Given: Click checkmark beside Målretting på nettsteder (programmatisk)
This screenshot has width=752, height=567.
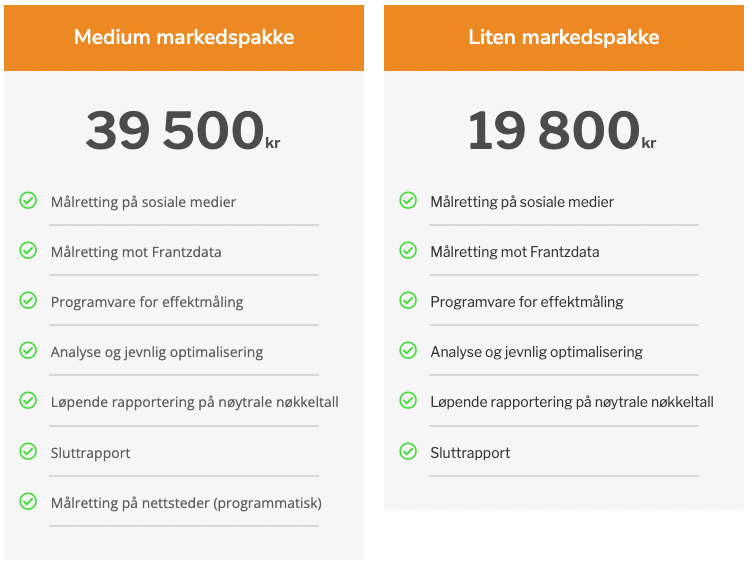Looking at the screenshot, I should point(28,502).
